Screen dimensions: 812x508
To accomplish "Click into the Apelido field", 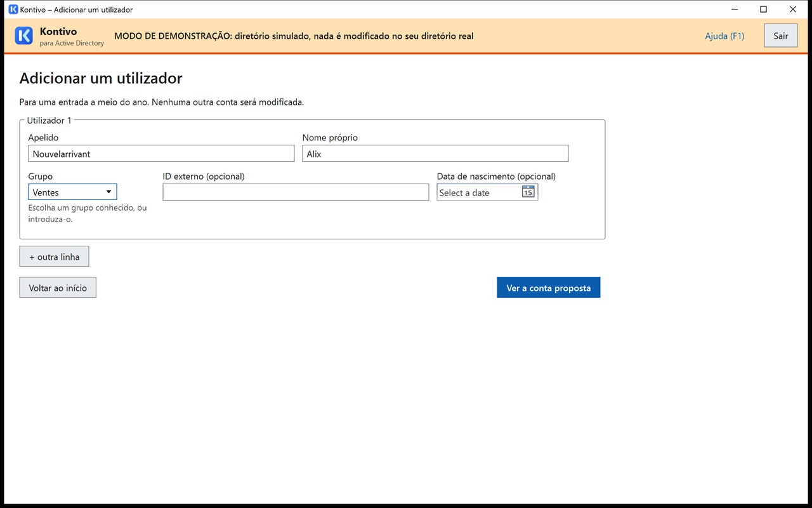I will tap(161, 154).
